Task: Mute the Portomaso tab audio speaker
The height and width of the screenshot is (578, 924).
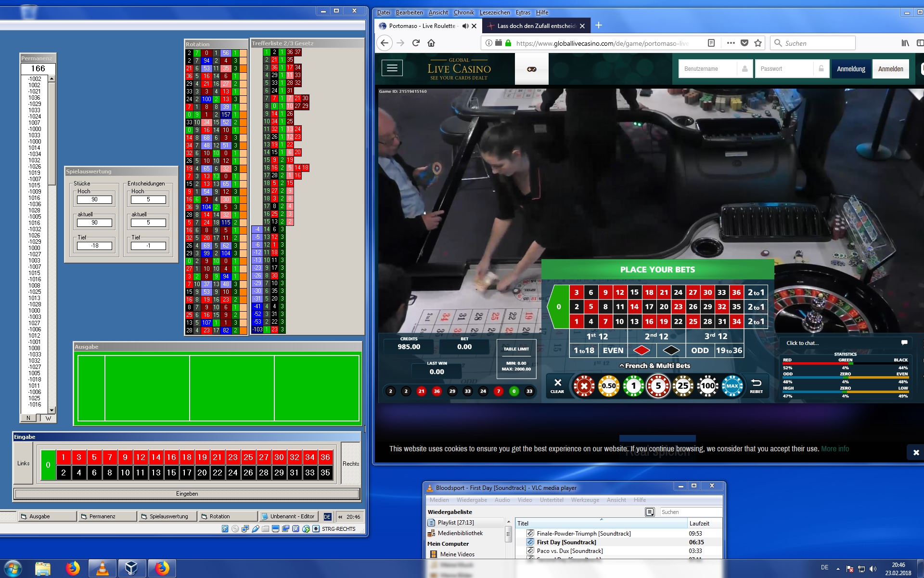Action: click(x=465, y=26)
